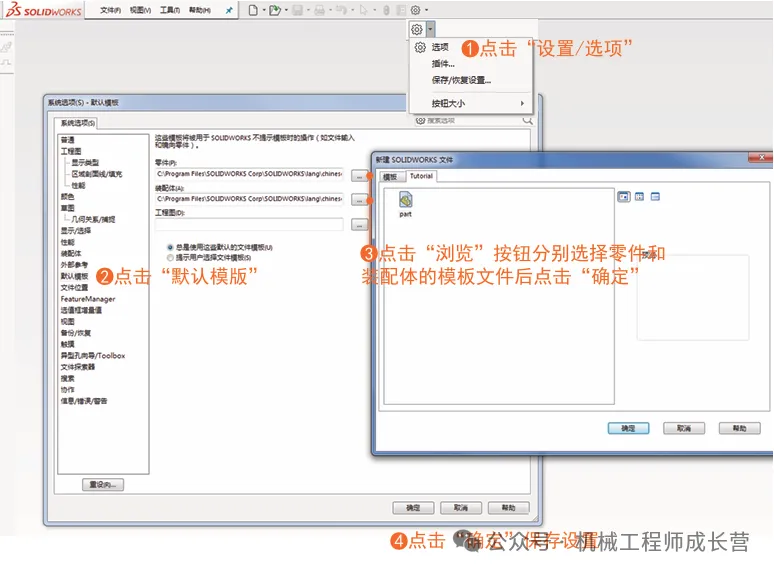Select FeatureManager in the options tree
774x572 pixels.
[x=88, y=299]
